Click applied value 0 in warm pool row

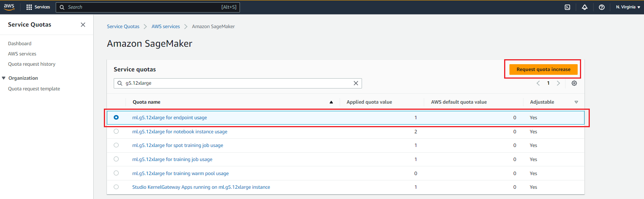[416, 174]
